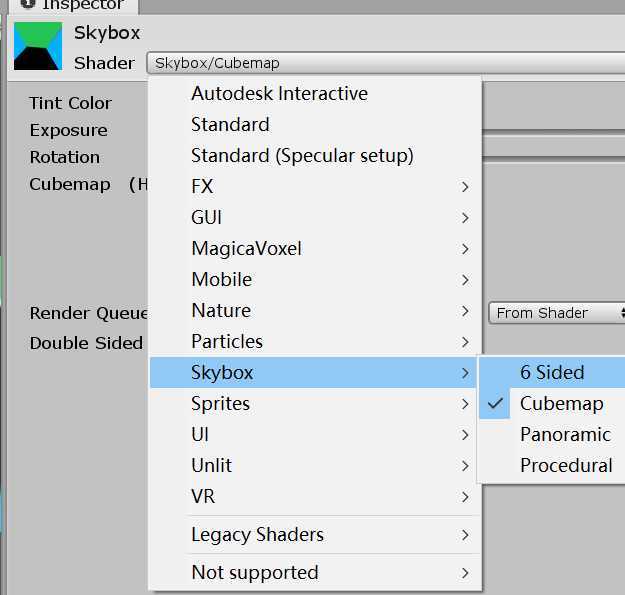The image size is (625, 595).
Task: Open the Render Queue From Shader dropdown
Action: coord(556,313)
